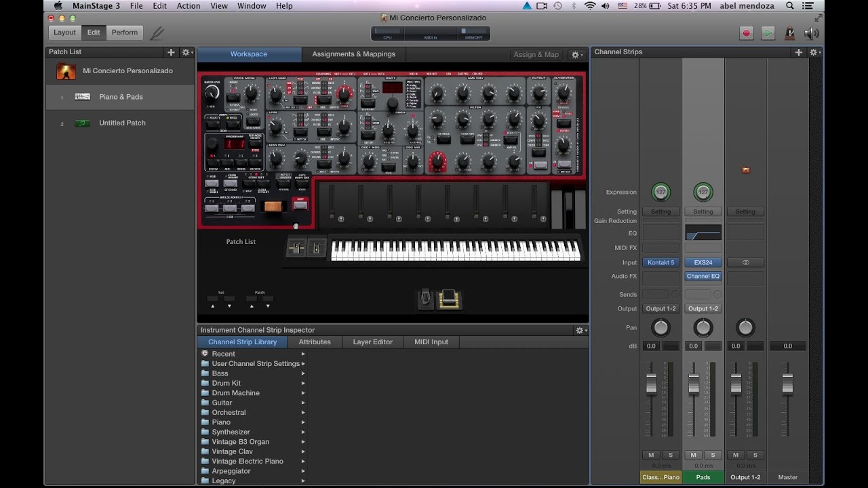
Task: Click Setting button on Pads strip
Action: point(703,211)
